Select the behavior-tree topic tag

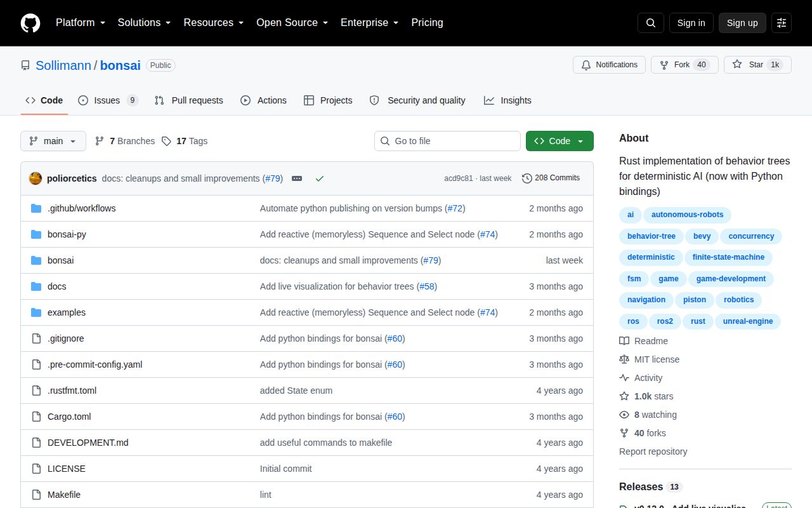(x=652, y=236)
